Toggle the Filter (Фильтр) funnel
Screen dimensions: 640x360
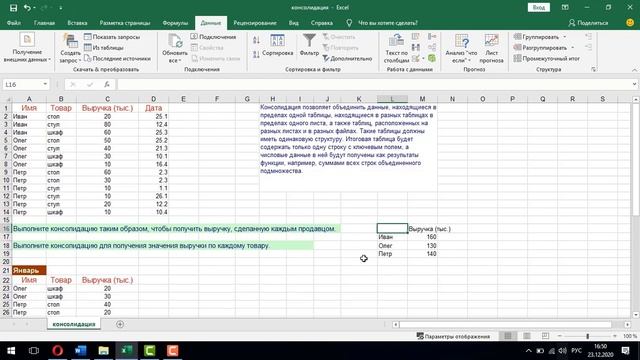pyautogui.click(x=309, y=45)
